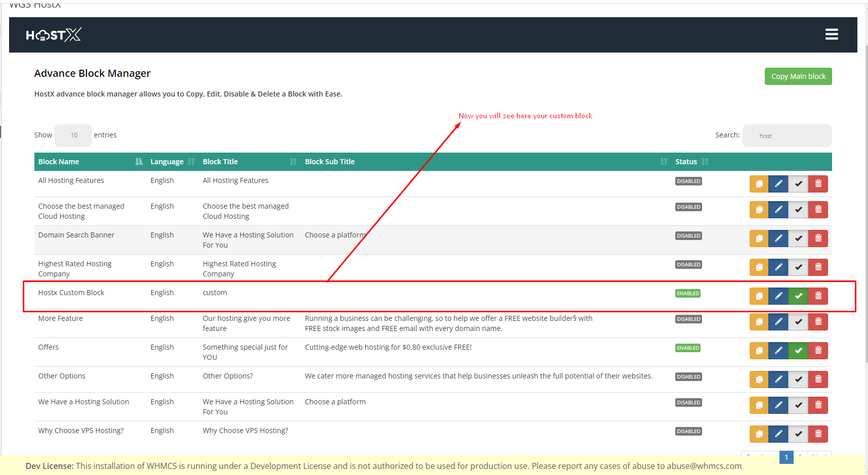Sort table by Block Sub Title column
Viewport: 868px width, 475px height.
point(486,162)
